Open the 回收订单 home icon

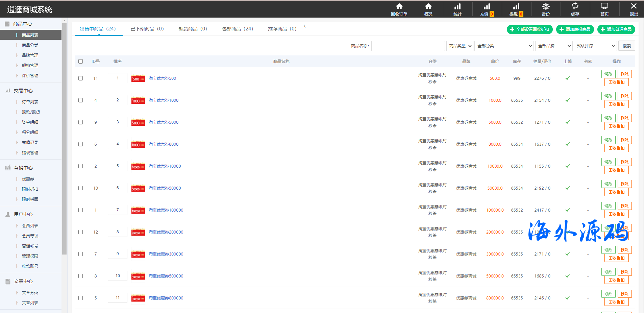[x=399, y=6]
